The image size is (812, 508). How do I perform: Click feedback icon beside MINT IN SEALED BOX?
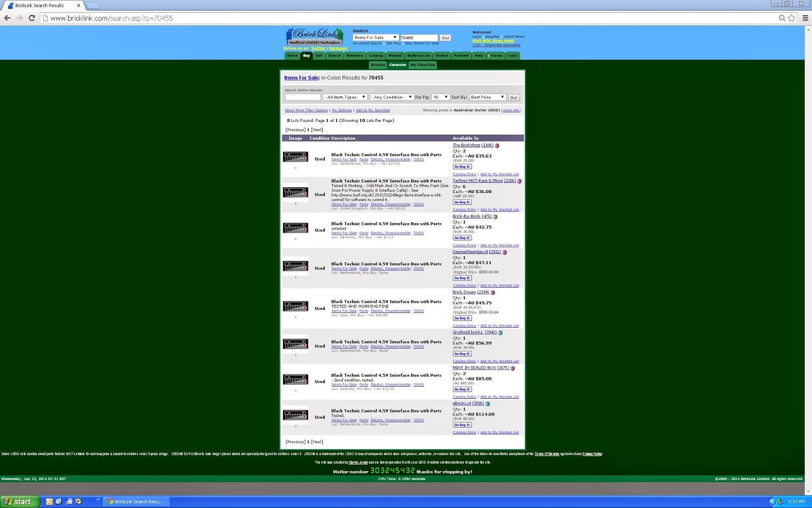click(x=513, y=368)
